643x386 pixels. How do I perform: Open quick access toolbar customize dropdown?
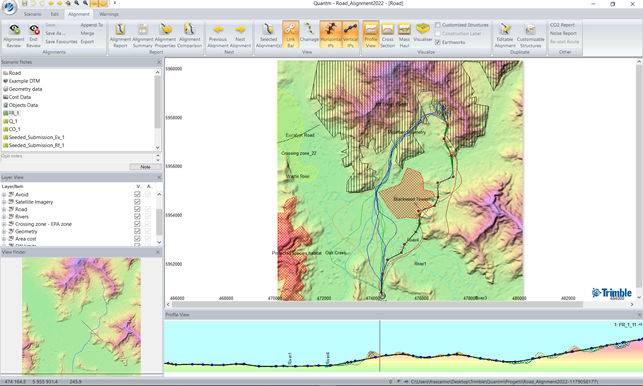tap(114, 3)
